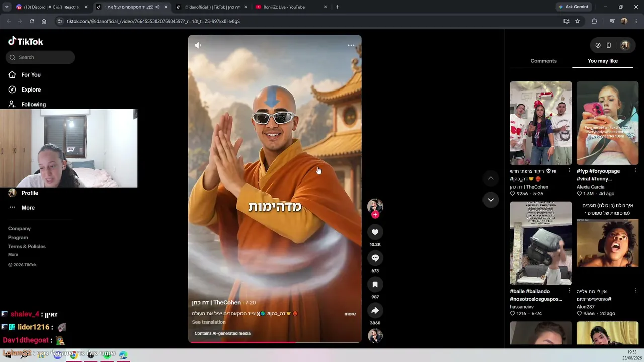Open the video options three-dot menu
This screenshot has height=362, width=644.
(351, 45)
